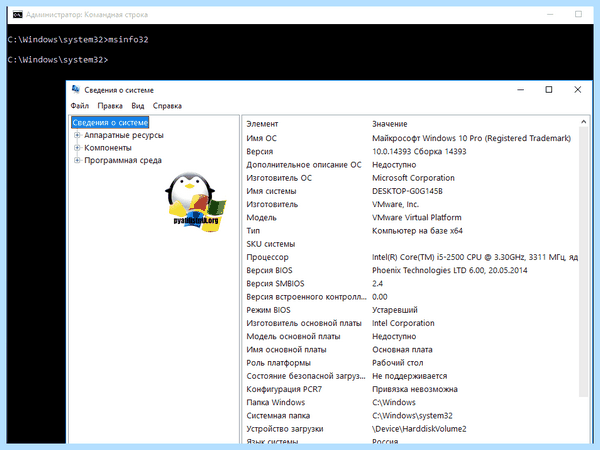This screenshot has height=450, width=600.
Task: Select the Версия row label
Action: (x=259, y=152)
